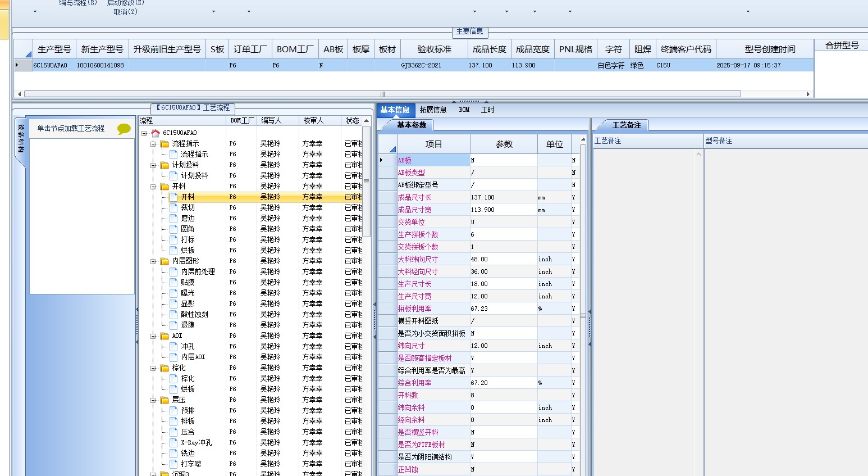The image size is (868, 476).
Task: Click the red home icon of root 6C15U0AFA0
Action: tap(156, 133)
